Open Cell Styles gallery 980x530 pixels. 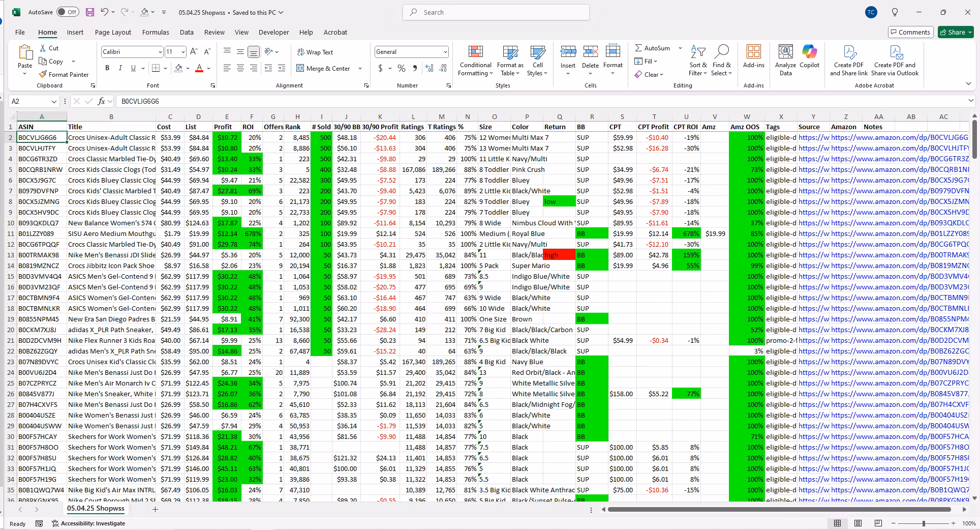[537, 61]
